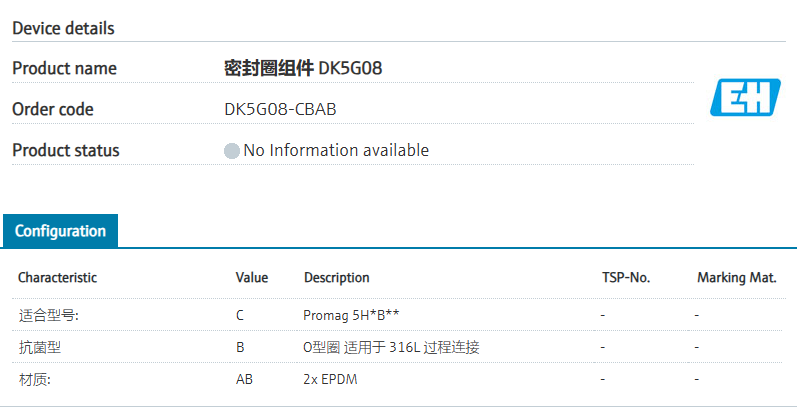
Task: Click the Order code label
Action: 52,109
